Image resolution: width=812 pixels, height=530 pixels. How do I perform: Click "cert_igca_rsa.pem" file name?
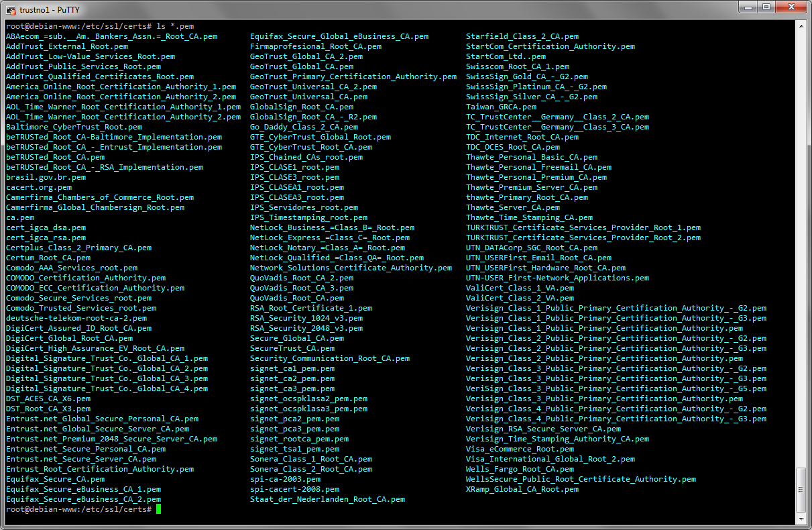pyautogui.click(x=46, y=237)
